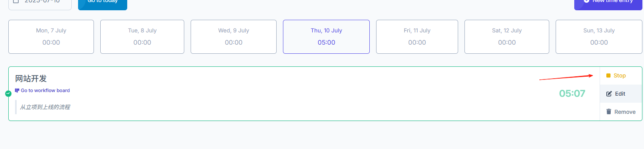644x149 pixels.
Task: Click the running timer 05:07
Action: [572, 94]
